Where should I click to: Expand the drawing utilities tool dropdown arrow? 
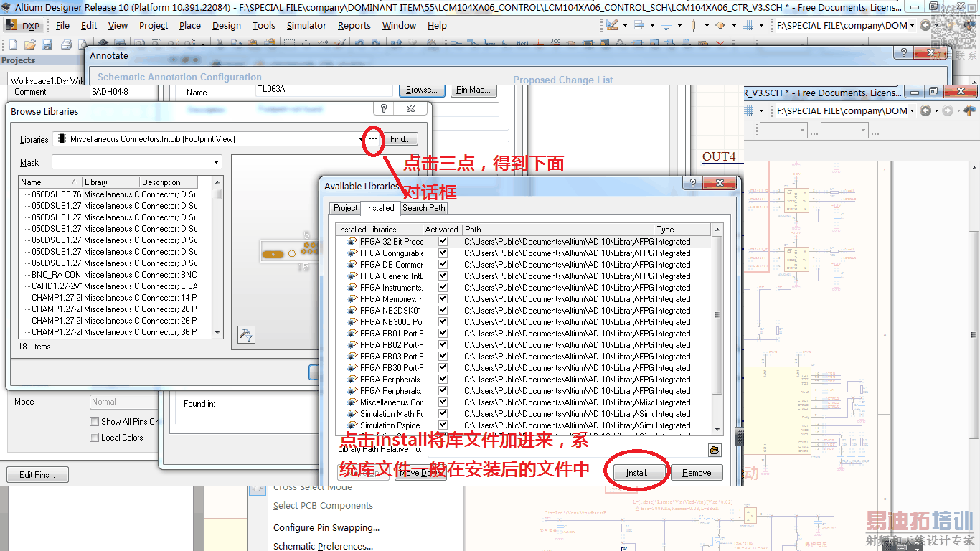[626, 25]
